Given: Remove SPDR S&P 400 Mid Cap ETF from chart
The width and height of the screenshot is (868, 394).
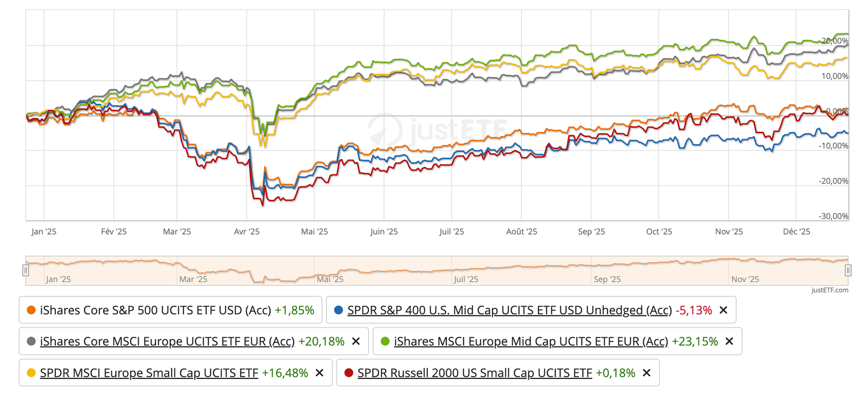Looking at the screenshot, I should pyautogui.click(x=723, y=310).
